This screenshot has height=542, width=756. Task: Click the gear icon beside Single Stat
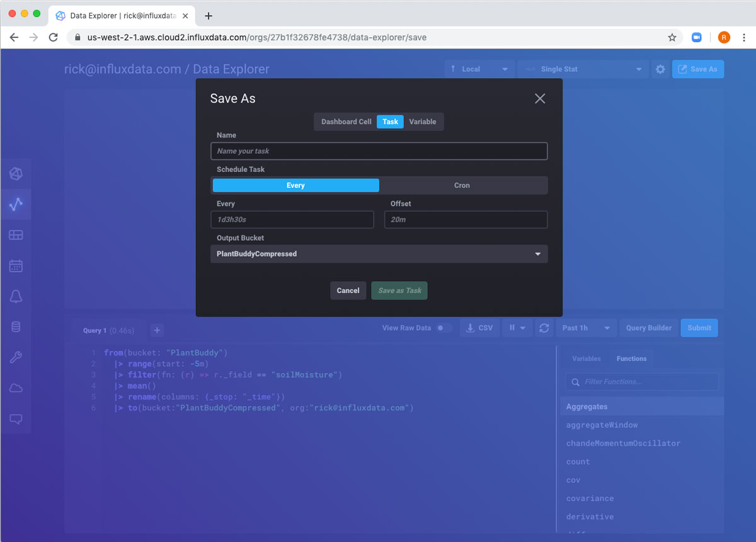pyautogui.click(x=660, y=69)
